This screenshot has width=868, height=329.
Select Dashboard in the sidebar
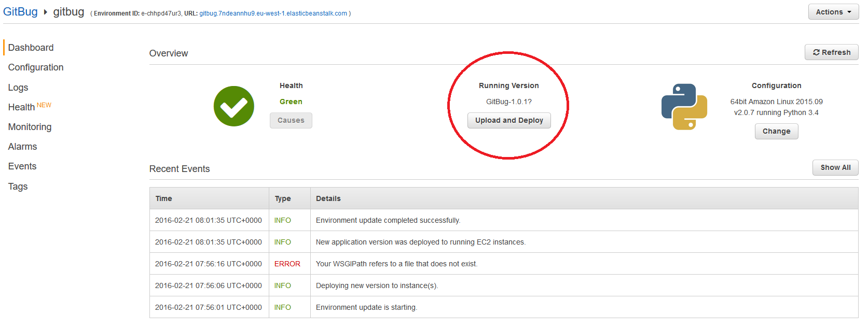point(31,48)
